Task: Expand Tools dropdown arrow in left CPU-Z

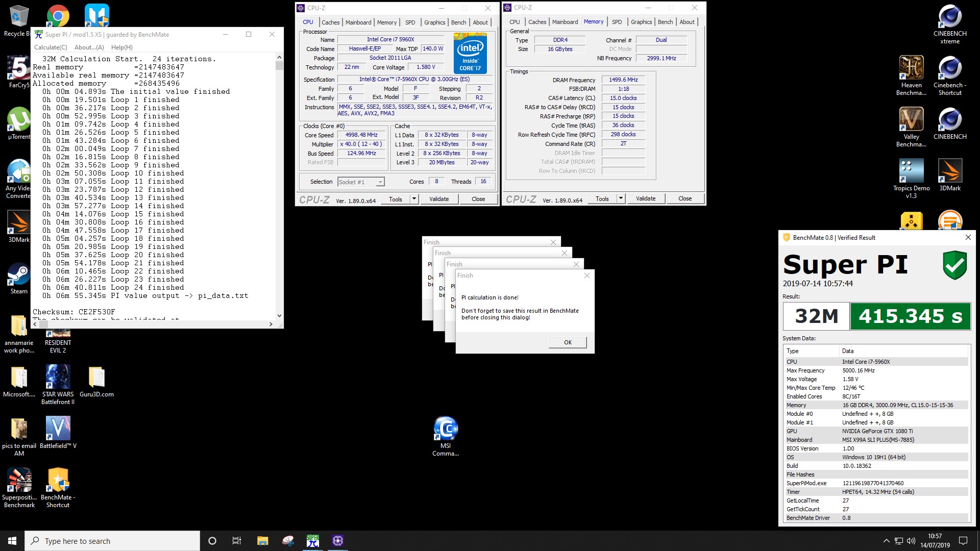Action: coord(414,199)
